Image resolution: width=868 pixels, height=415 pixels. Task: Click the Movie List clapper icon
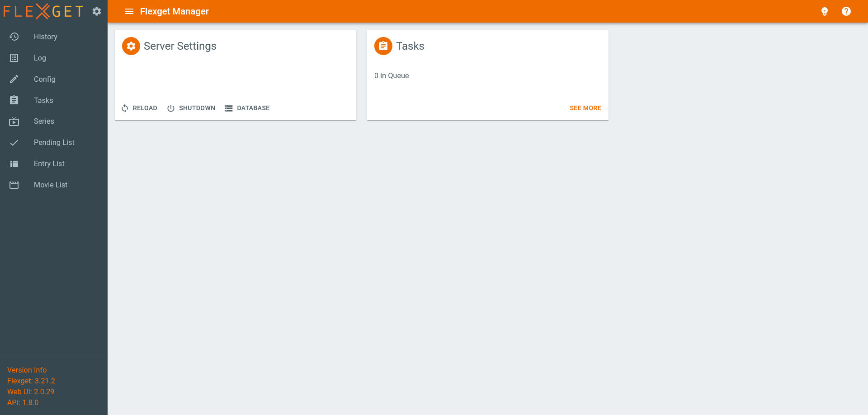(x=14, y=185)
